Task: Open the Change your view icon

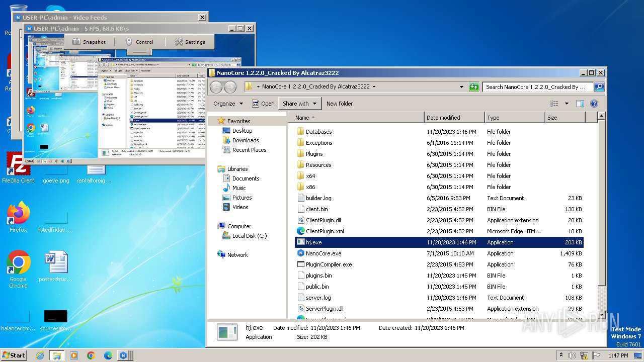Action: point(554,104)
